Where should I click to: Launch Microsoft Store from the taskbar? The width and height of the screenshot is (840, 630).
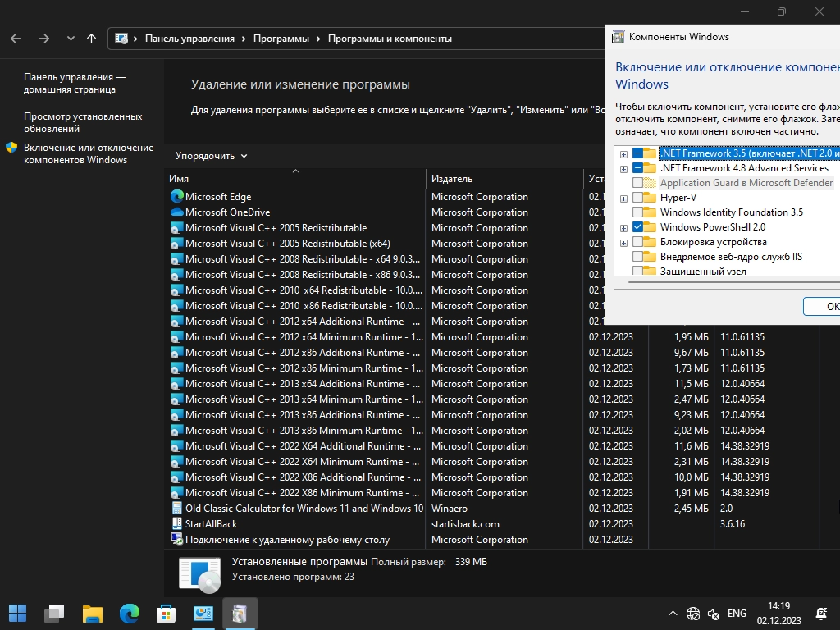[x=167, y=613]
